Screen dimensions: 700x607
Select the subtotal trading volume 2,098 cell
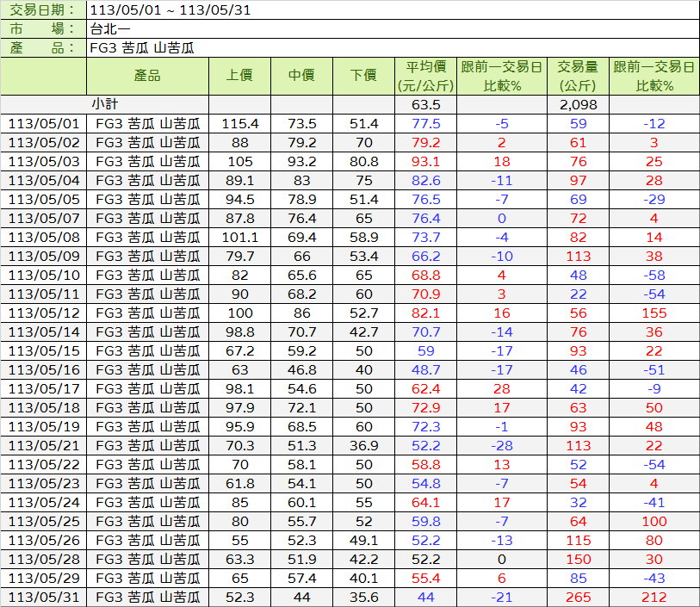coord(579,105)
